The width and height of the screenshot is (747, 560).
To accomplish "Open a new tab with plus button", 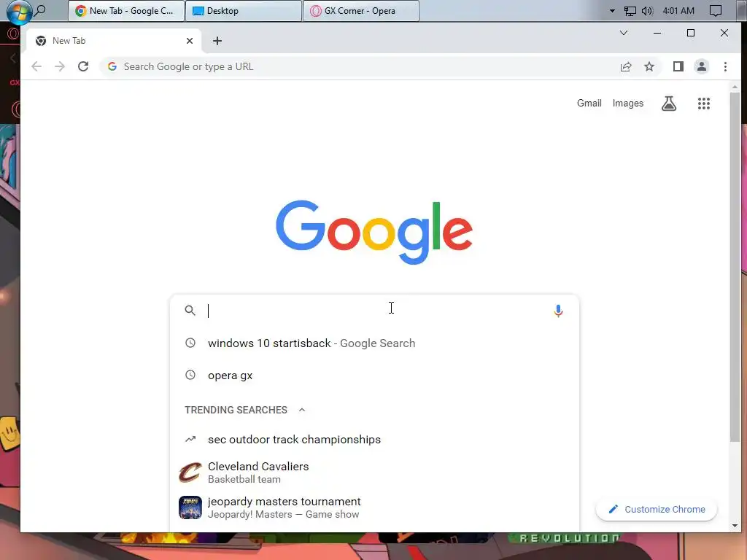I will (217, 41).
